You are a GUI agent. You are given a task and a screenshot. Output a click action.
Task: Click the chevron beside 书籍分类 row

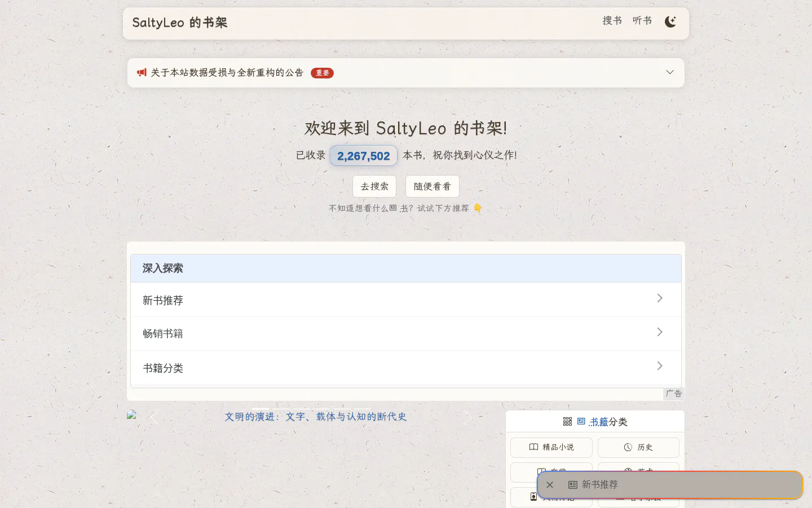coord(659,366)
